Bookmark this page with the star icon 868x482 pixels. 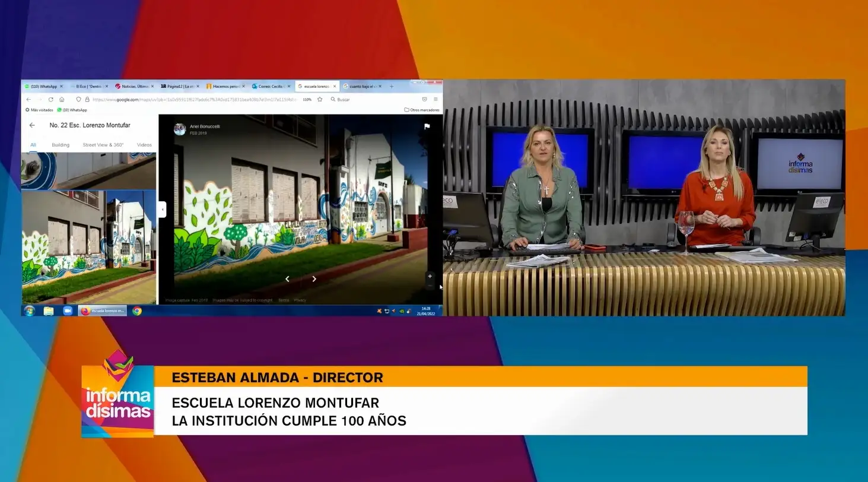click(x=320, y=99)
